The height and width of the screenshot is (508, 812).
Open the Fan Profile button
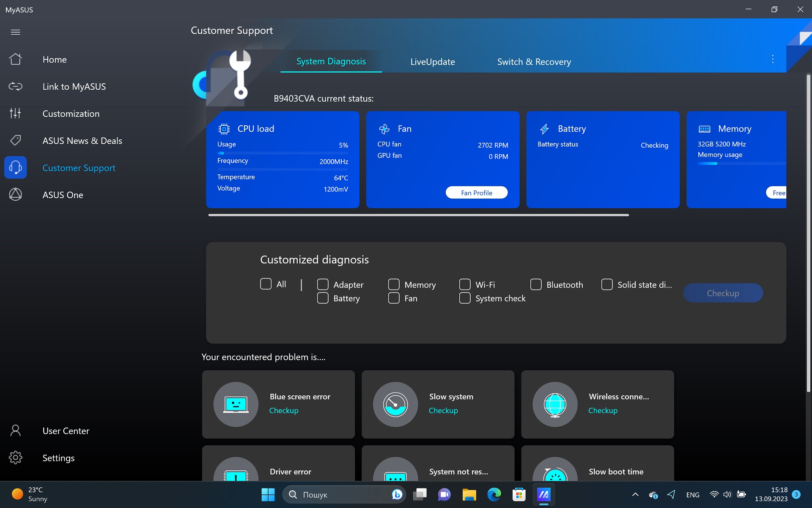coord(477,193)
